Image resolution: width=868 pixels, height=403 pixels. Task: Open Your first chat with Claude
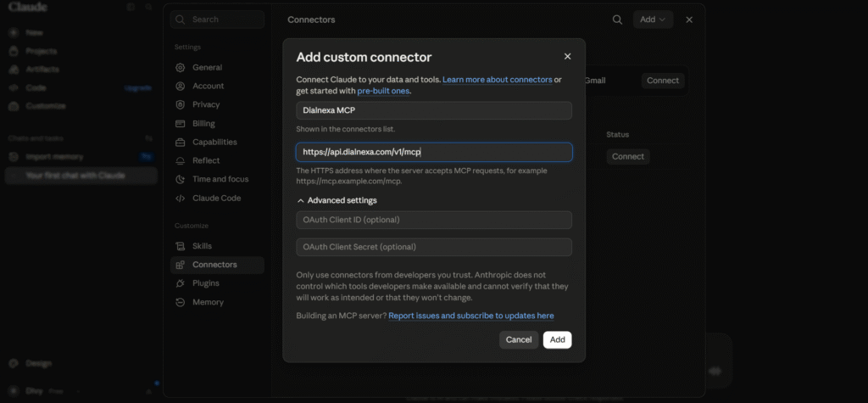(81, 176)
